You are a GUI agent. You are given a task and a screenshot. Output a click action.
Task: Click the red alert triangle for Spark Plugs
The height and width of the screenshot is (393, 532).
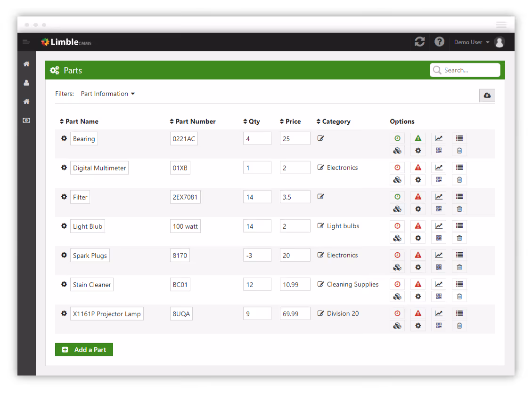(418, 255)
